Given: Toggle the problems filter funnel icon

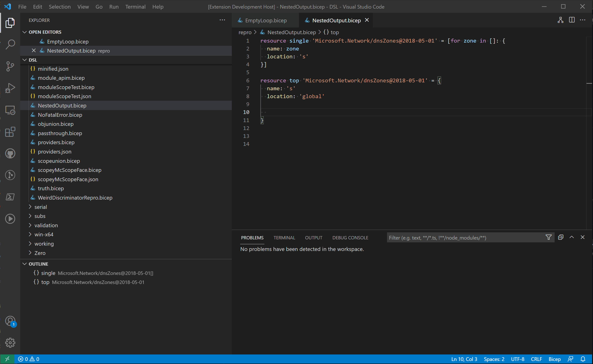Looking at the screenshot, I should [549, 237].
